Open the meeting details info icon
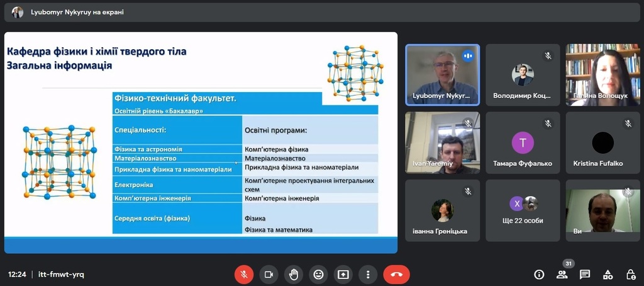The image size is (644, 286). coord(539,275)
